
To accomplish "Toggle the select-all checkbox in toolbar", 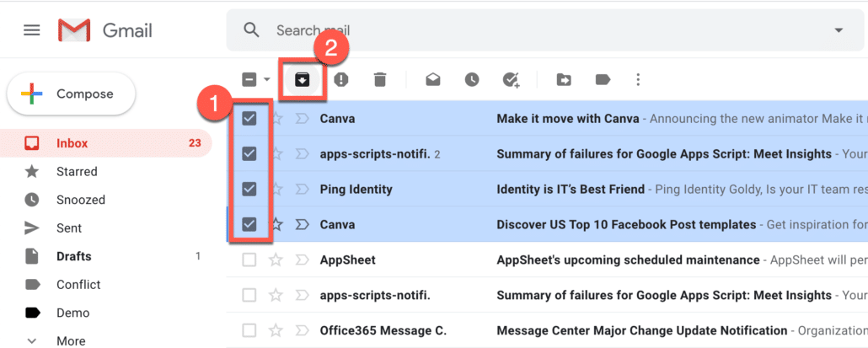I will pyautogui.click(x=249, y=80).
